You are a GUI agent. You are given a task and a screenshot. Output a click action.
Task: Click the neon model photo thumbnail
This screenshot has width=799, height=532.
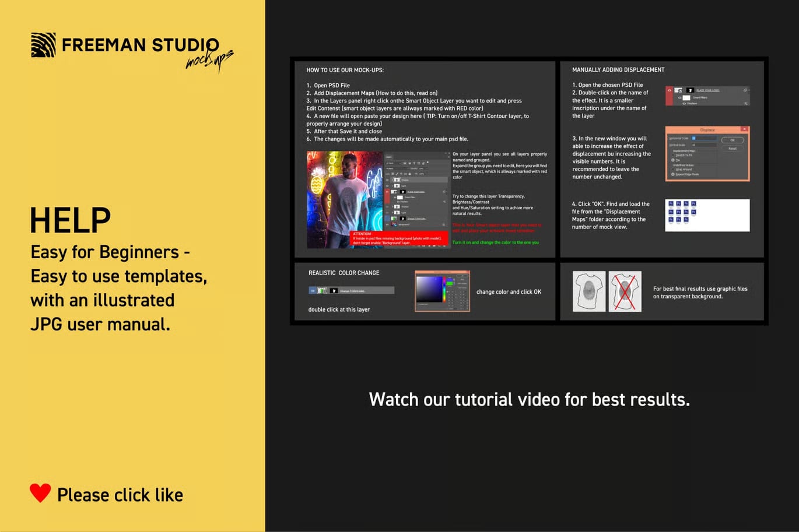[345, 200]
